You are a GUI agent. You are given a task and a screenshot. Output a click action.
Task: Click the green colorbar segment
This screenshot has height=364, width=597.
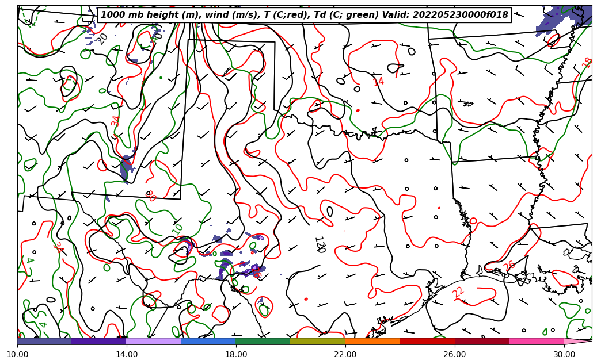tap(263, 341)
